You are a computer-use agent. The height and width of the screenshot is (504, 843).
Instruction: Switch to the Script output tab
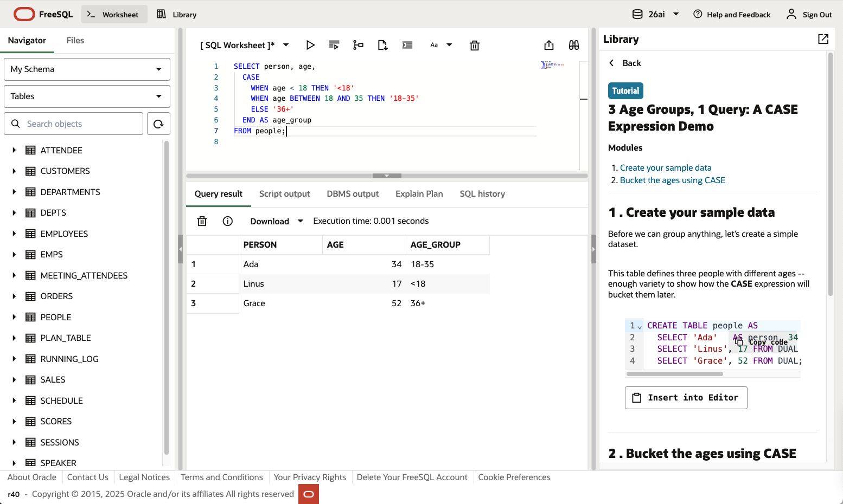tap(284, 194)
